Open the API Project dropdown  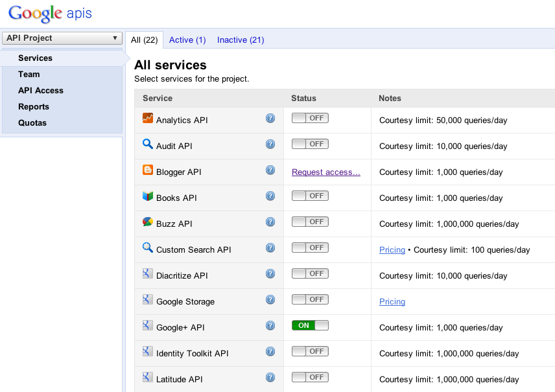(x=62, y=38)
